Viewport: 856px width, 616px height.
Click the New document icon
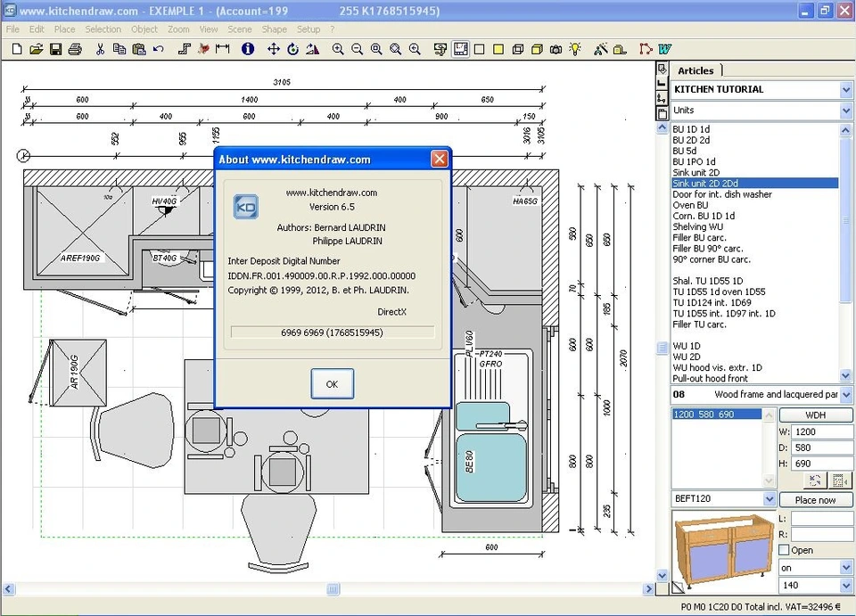pos(17,49)
